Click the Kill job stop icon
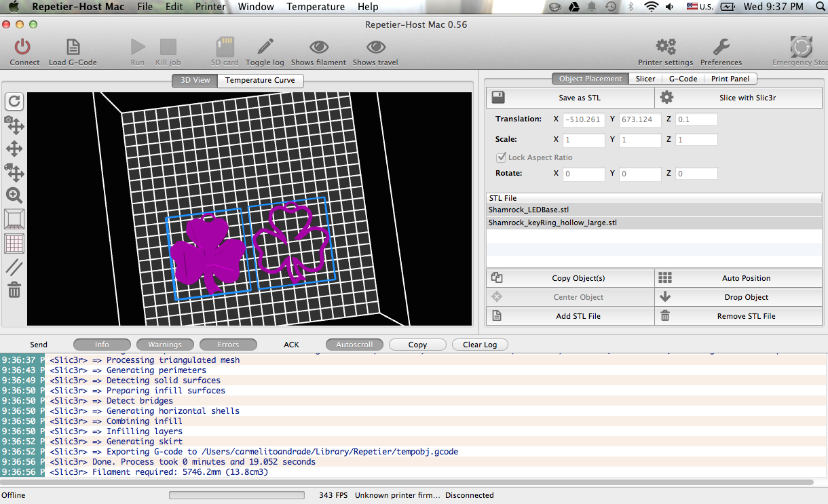The height and width of the screenshot is (504, 828). click(x=168, y=47)
